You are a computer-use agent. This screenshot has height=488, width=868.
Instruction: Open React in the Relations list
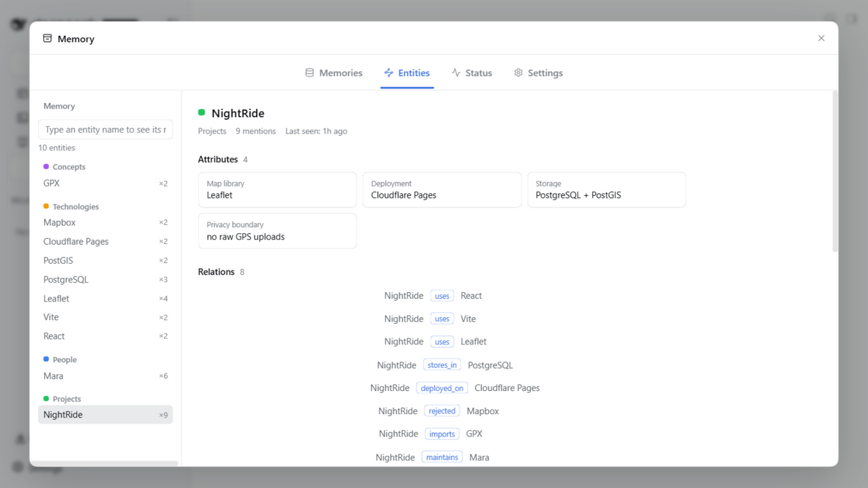tap(471, 296)
